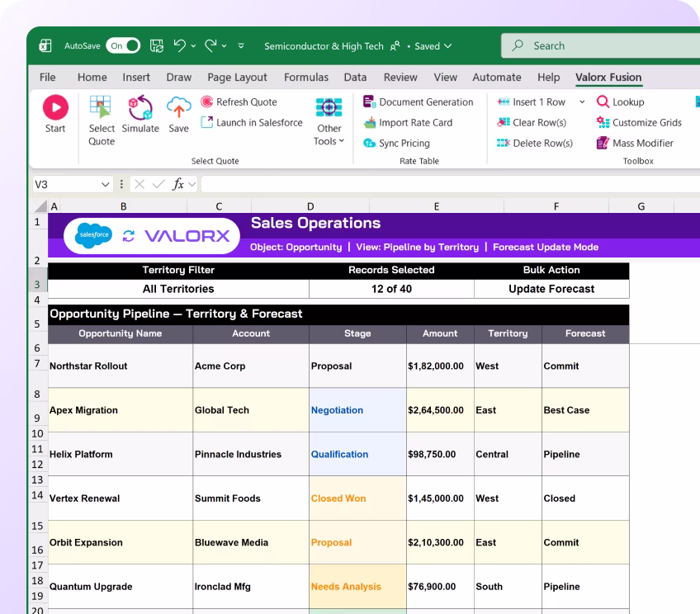
Task: Click the cloud Save icon
Action: point(178,107)
